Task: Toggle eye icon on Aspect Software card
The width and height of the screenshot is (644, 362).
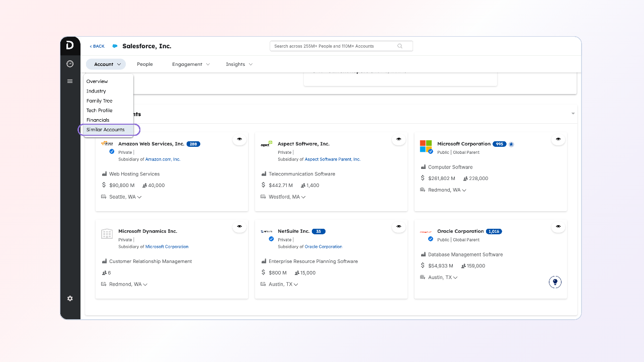Action: coord(398,139)
